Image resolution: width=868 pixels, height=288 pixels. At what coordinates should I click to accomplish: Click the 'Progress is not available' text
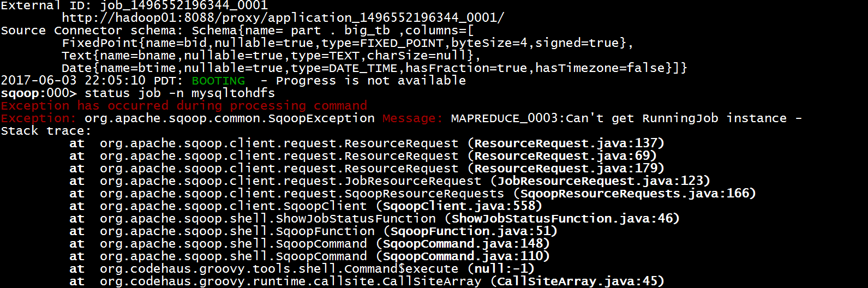(370, 81)
